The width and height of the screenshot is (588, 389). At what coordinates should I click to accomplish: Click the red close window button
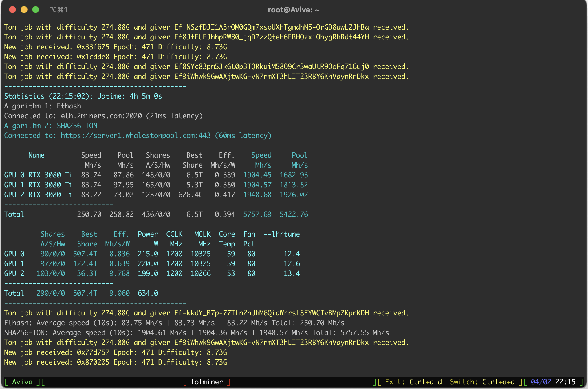pos(12,10)
